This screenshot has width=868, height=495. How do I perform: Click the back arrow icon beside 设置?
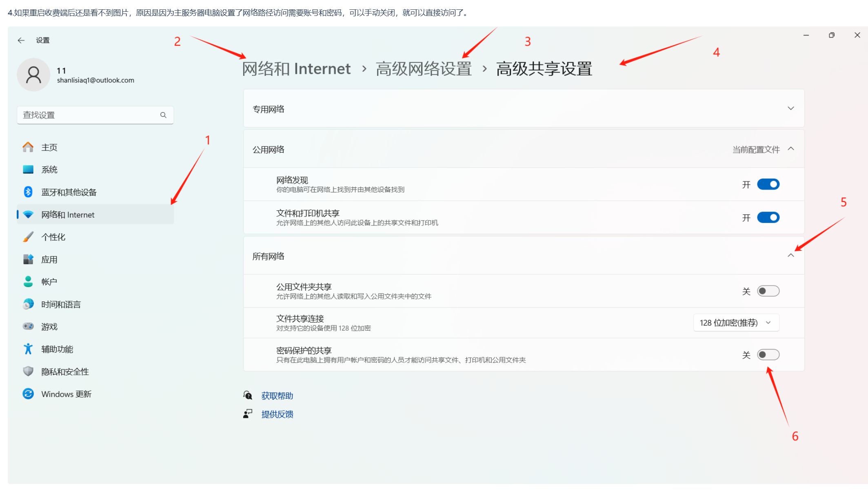tap(21, 40)
